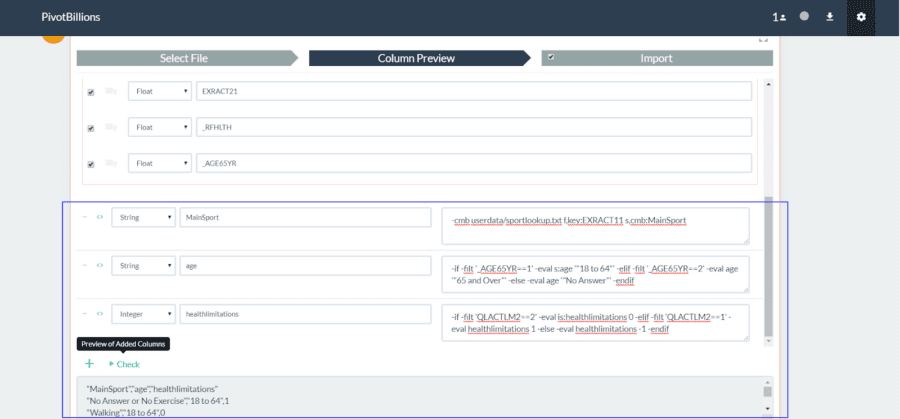The width and height of the screenshot is (900, 419).
Task: Click the column list scrollbar up arrow
Action: pyautogui.click(x=769, y=84)
